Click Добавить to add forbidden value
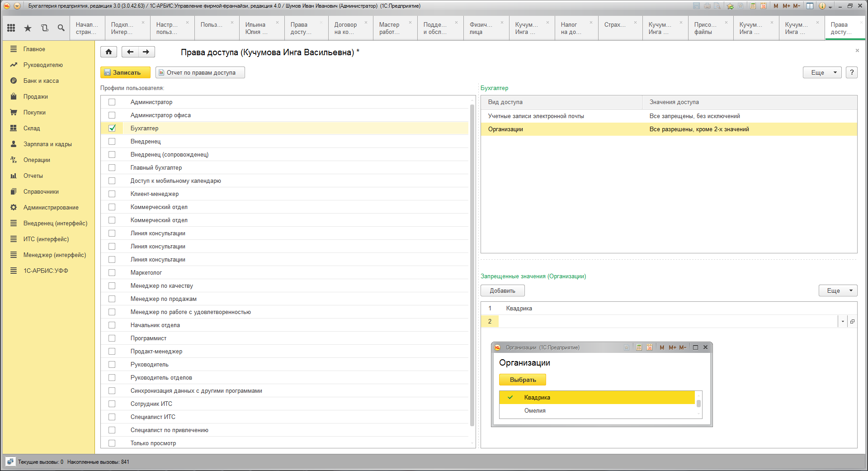The height and width of the screenshot is (471, 868). pos(502,290)
